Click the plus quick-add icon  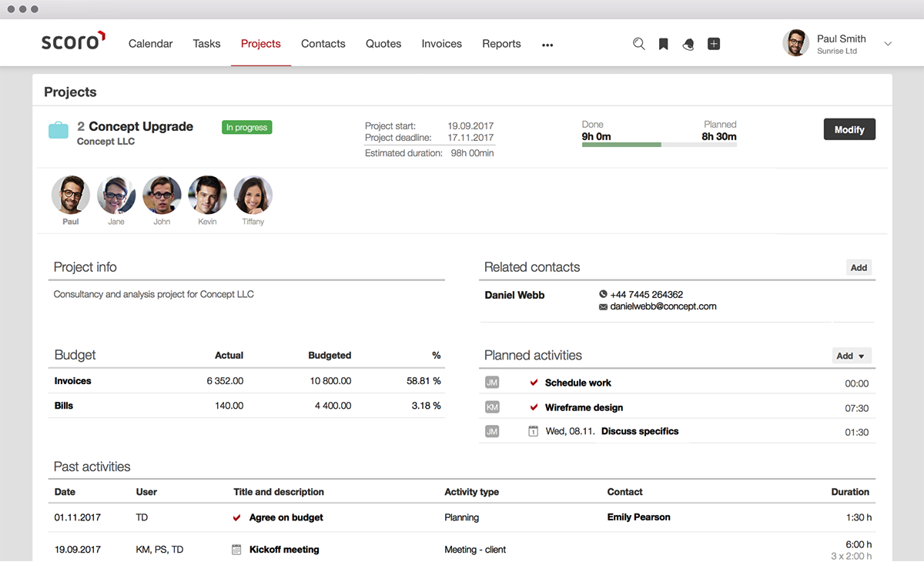[x=714, y=44]
